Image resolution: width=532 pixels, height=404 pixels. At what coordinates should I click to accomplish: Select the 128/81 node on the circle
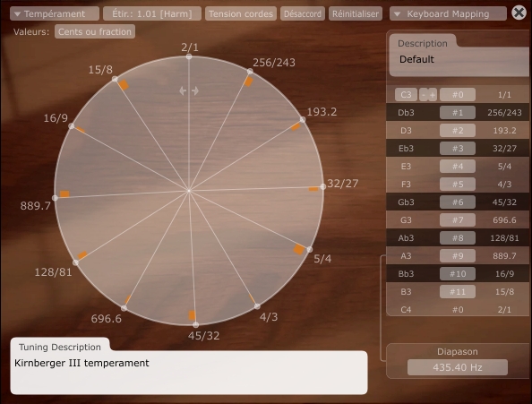pyautogui.click(x=75, y=262)
